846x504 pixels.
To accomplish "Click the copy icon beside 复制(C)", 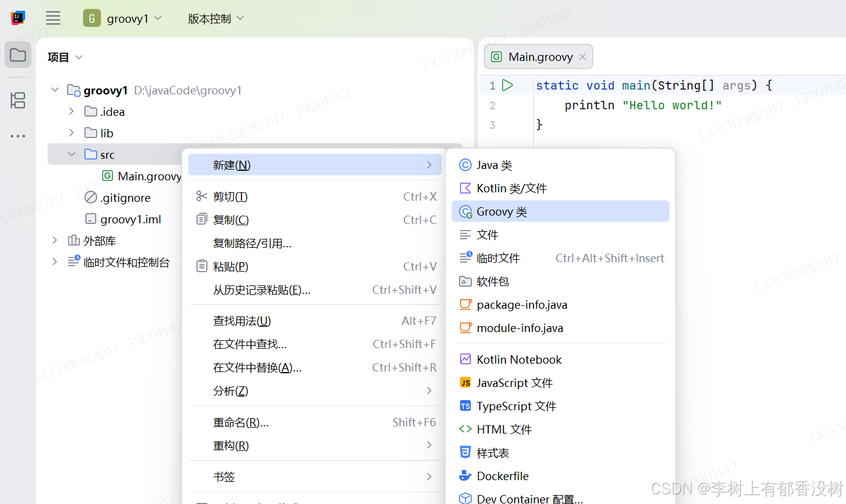I will (202, 220).
